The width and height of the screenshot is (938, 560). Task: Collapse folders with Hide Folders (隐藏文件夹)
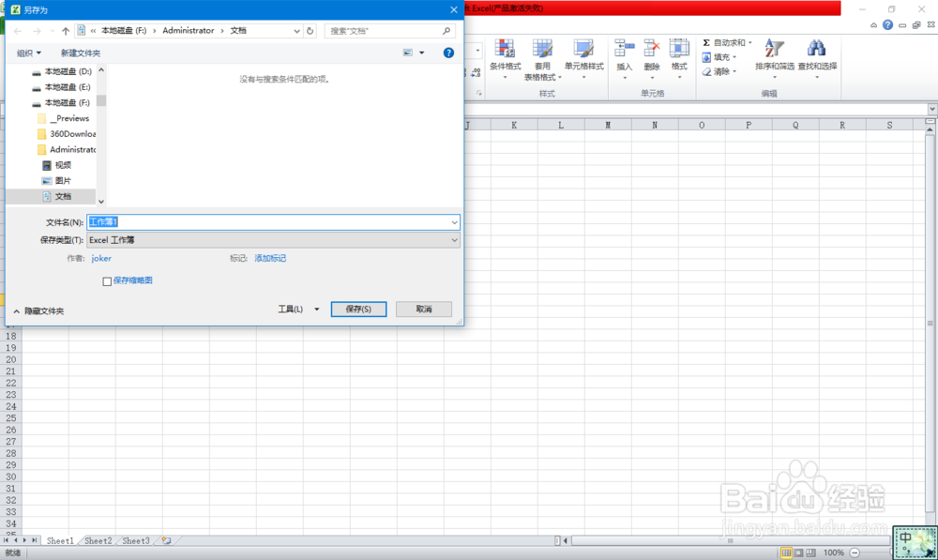38,310
